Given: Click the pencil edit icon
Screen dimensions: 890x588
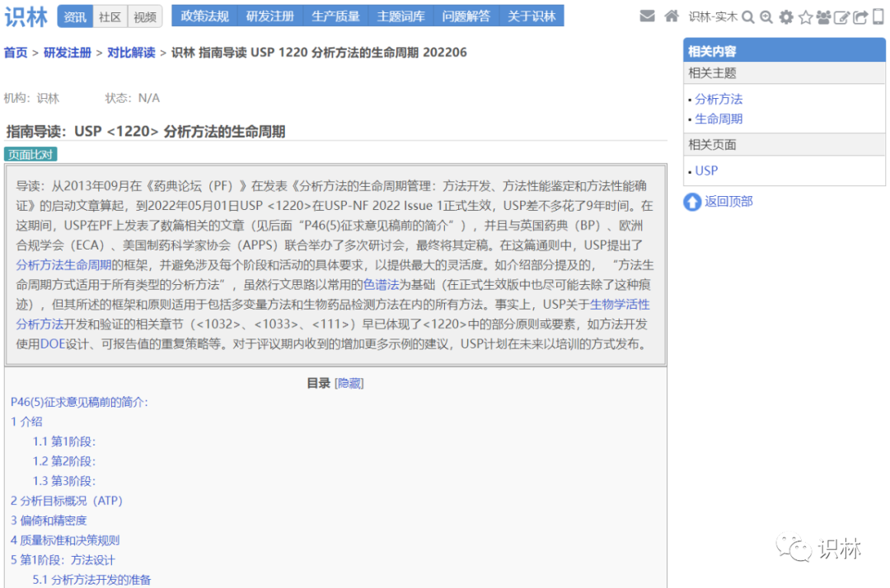Looking at the screenshot, I should point(841,17).
